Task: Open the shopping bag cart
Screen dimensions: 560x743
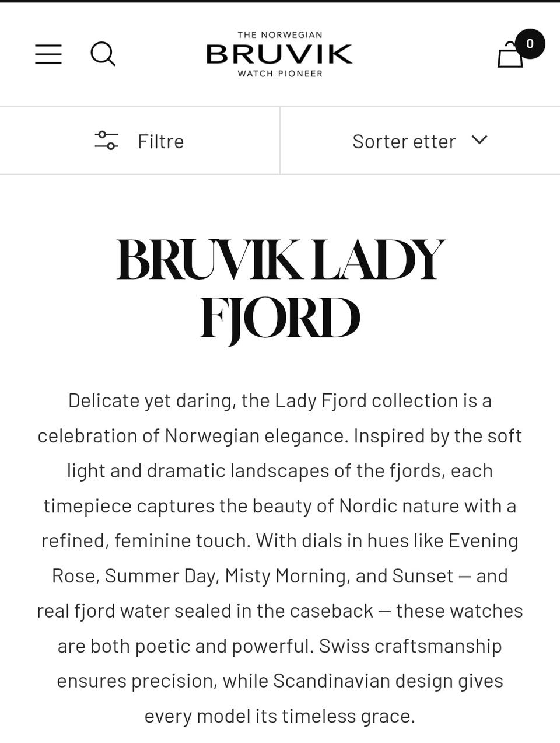Action: coord(510,56)
